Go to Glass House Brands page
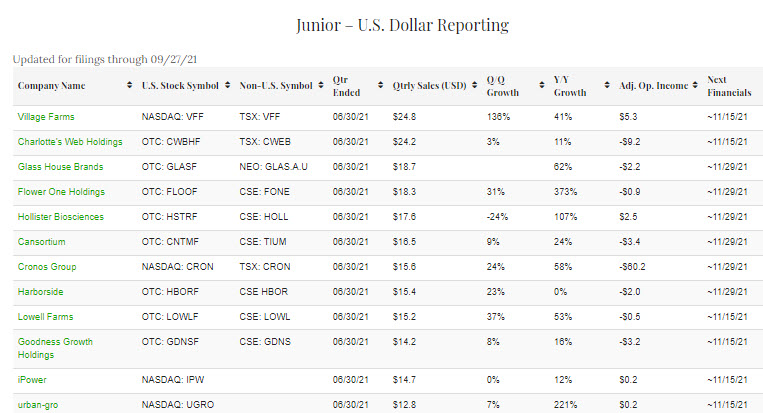This screenshot has height=413, width=763. [62, 166]
